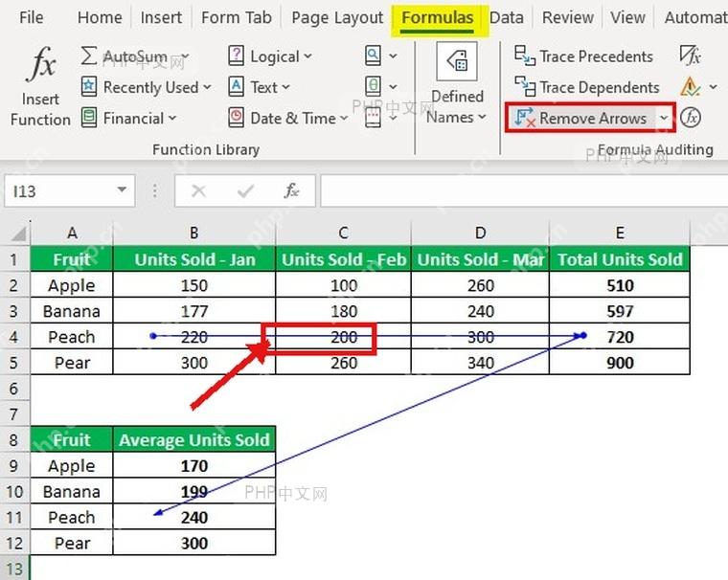728x580 pixels.
Task: Click the formula bar resize dots handle
Action: pyautogui.click(x=154, y=190)
